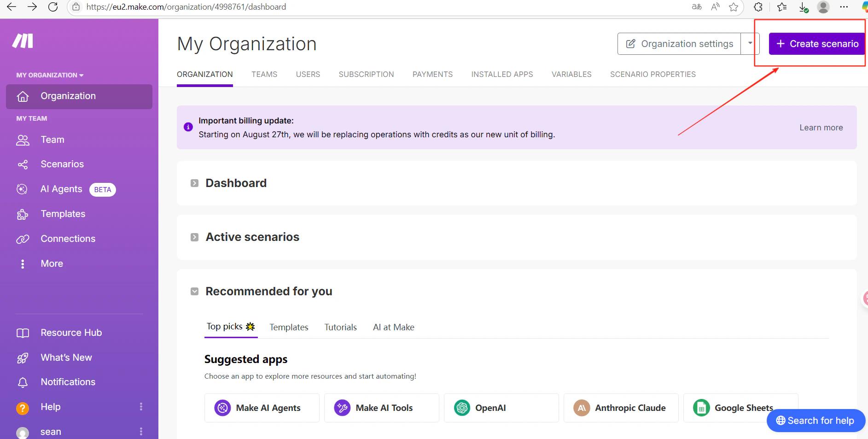Click the Make AI Agents app icon
Image resolution: width=868 pixels, height=439 pixels.
(x=223, y=408)
